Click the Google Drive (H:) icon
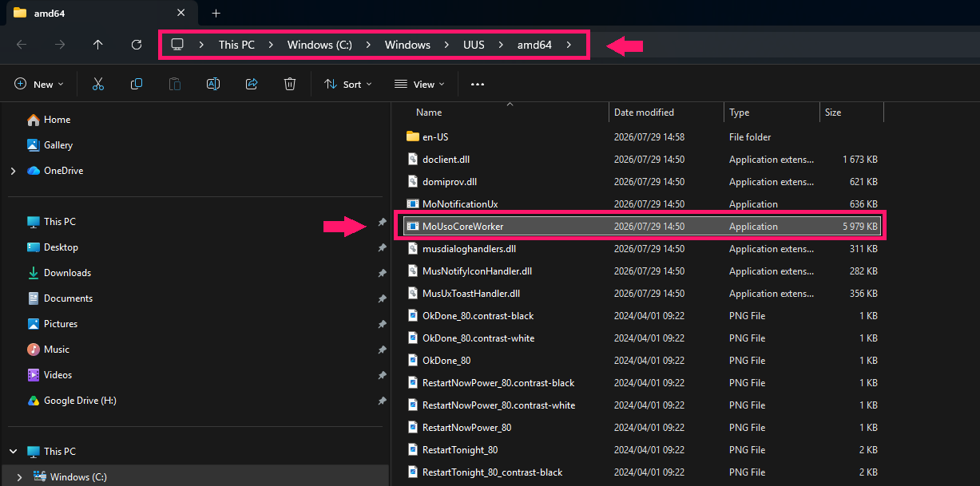This screenshot has height=486, width=980. point(33,401)
